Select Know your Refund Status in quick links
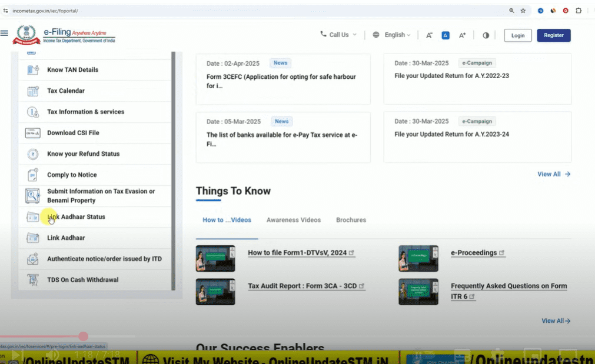The image size is (595, 364). coord(95,154)
